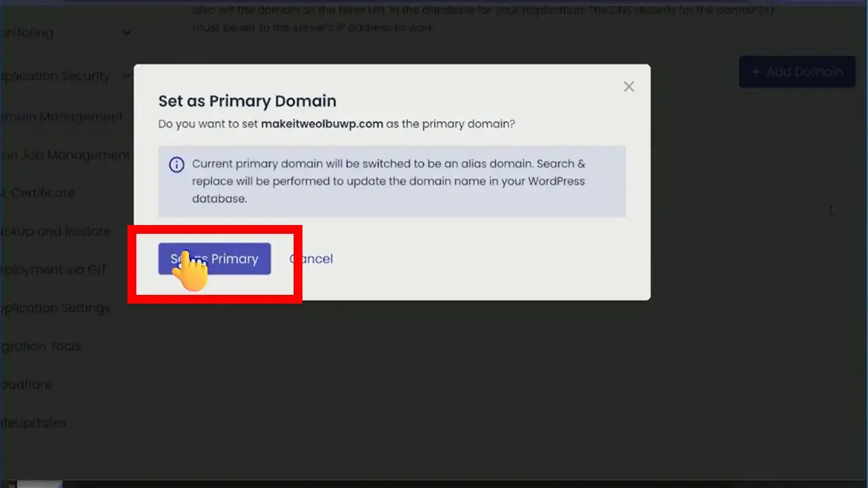Cancel the Set as Primary Domain dialog
This screenshot has height=488, width=868.
tap(311, 259)
